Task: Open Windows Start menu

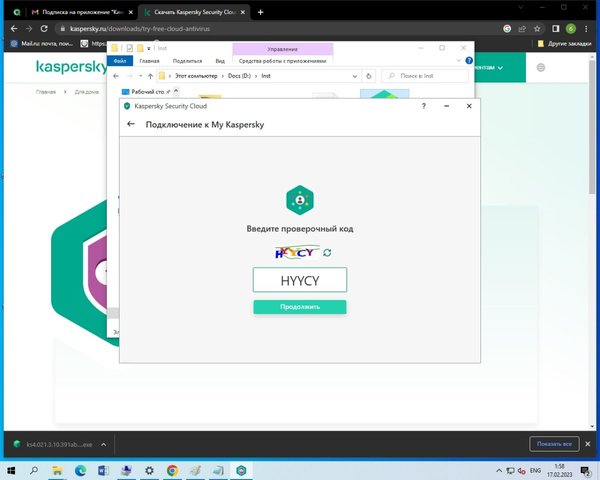Action: 11,470
